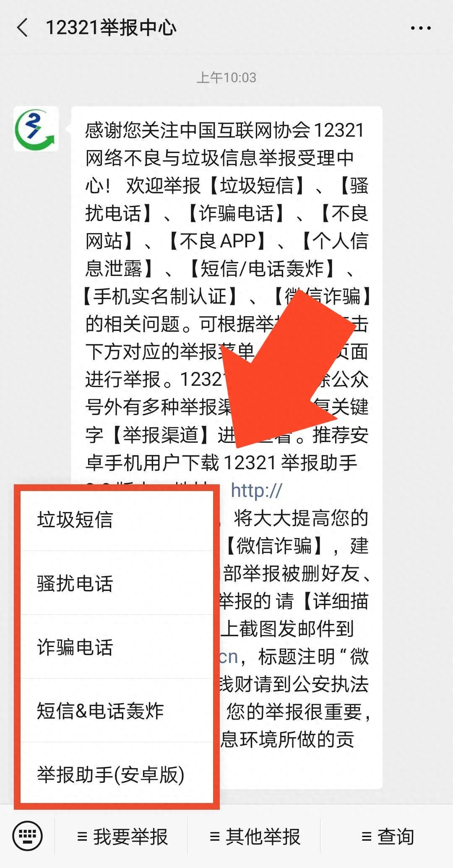Image resolution: width=453 pixels, height=868 pixels.
Task: Choose 诈骗电话 menu entry
Action: 117,647
